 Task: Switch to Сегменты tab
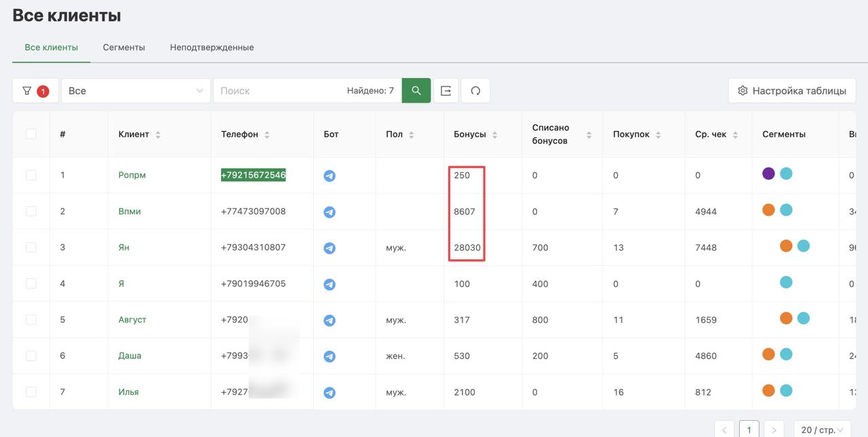124,47
